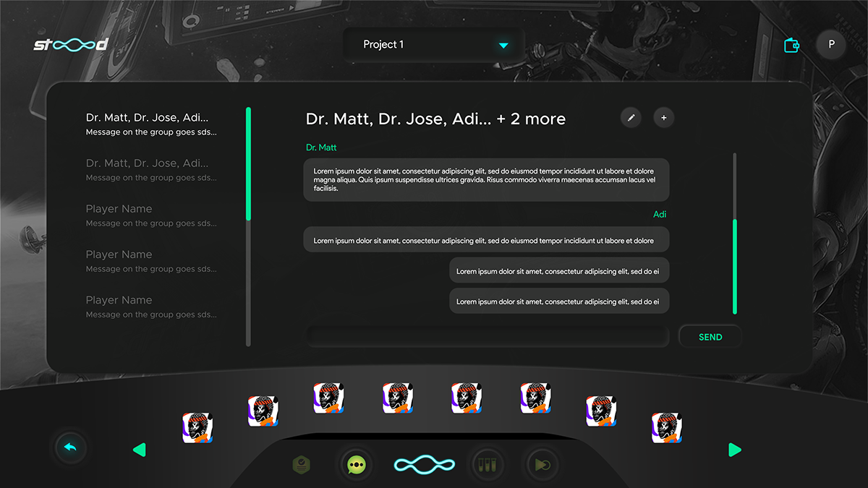
Task: Click the SEND button
Action: tap(710, 337)
